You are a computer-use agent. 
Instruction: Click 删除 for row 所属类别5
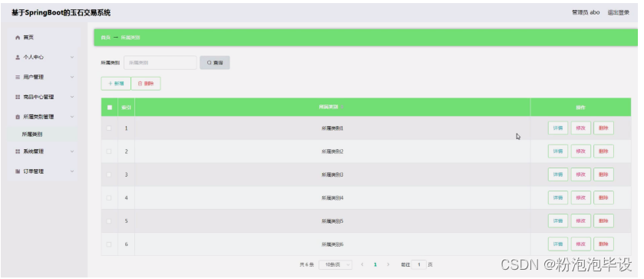click(603, 221)
